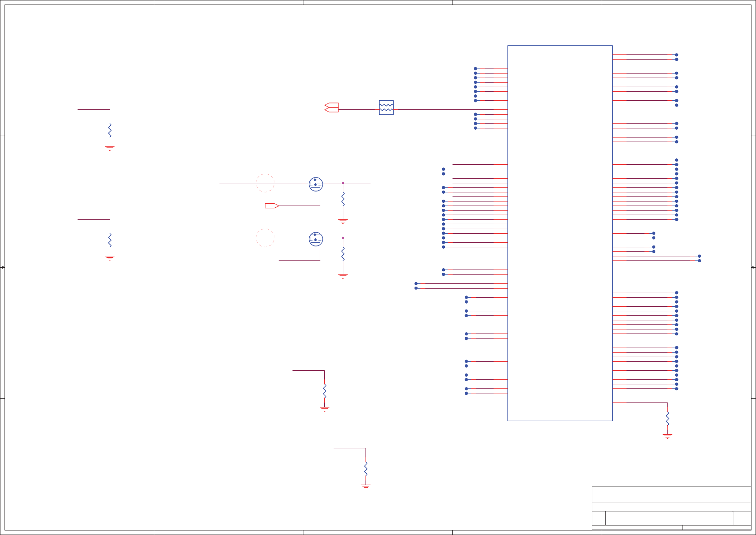The image size is (756, 535).
Task: Select the large blue IC component rectangle
Action: click(560, 233)
